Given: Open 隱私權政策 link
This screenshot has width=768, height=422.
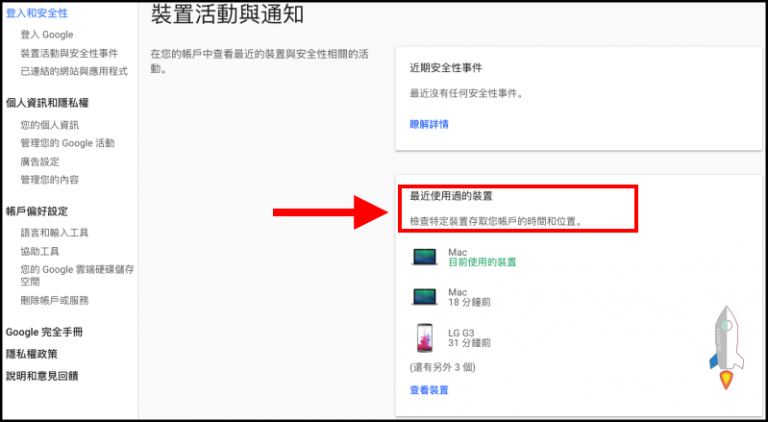Looking at the screenshot, I should coord(32,354).
